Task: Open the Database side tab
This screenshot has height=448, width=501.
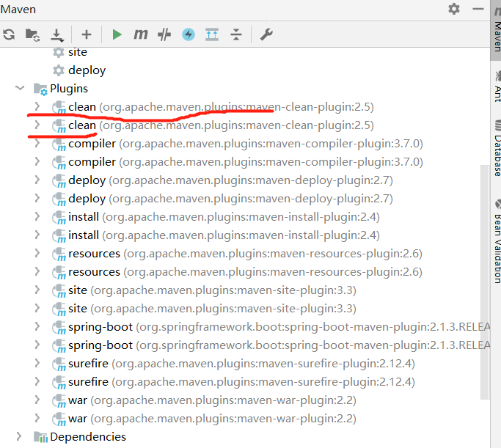Action: coord(497,149)
